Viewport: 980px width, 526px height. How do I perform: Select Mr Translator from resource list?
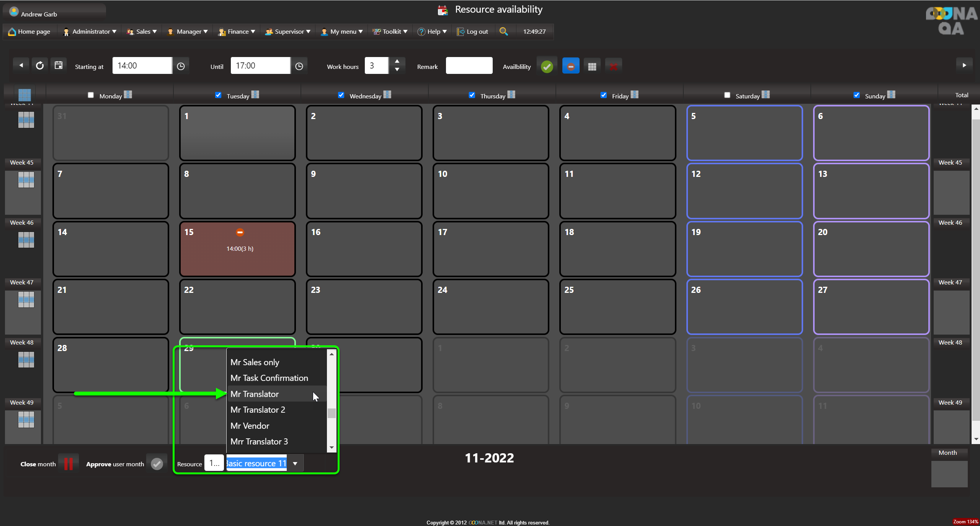click(x=255, y=394)
